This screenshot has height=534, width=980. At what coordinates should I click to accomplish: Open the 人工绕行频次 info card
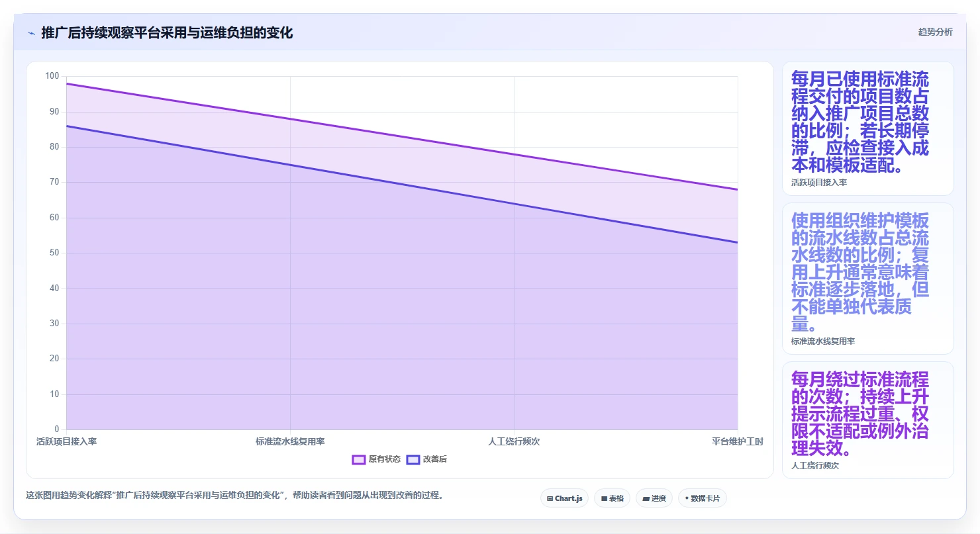[867, 420]
